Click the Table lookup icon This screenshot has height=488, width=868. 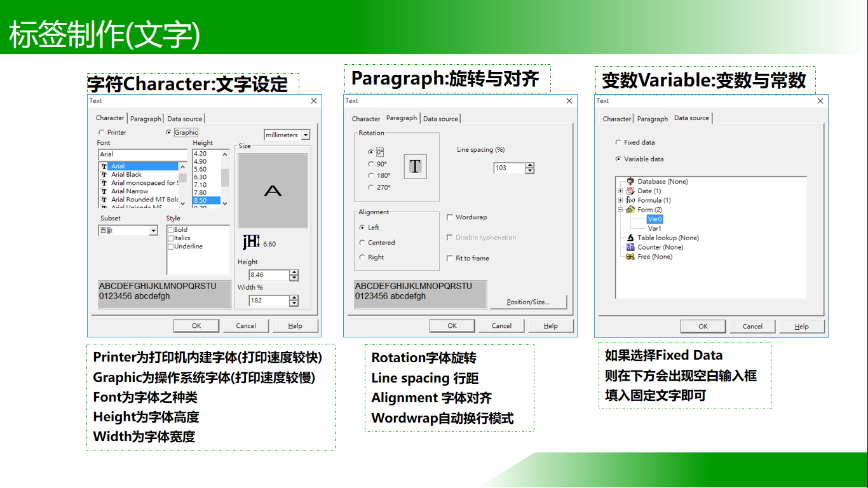630,238
